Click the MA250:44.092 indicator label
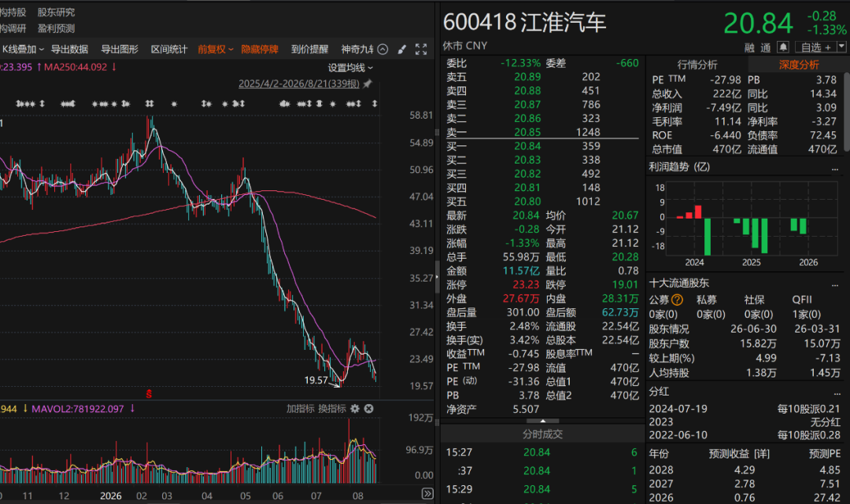 (76, 67)
